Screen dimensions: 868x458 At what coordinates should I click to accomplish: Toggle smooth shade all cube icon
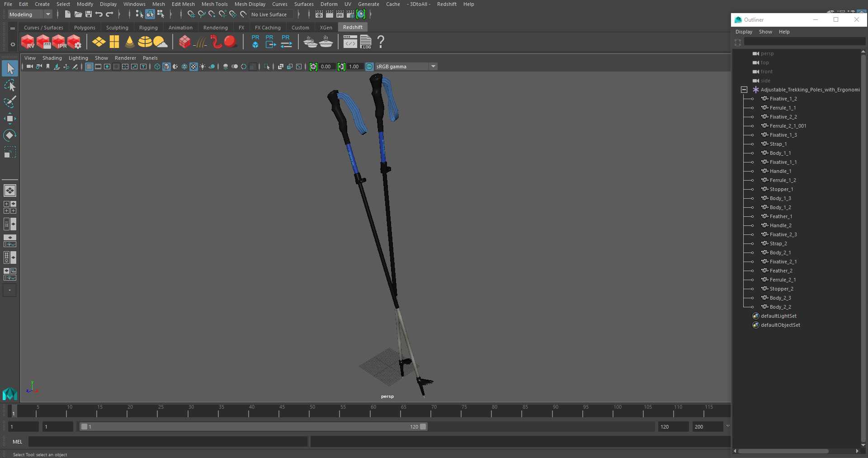coord(166,67)
